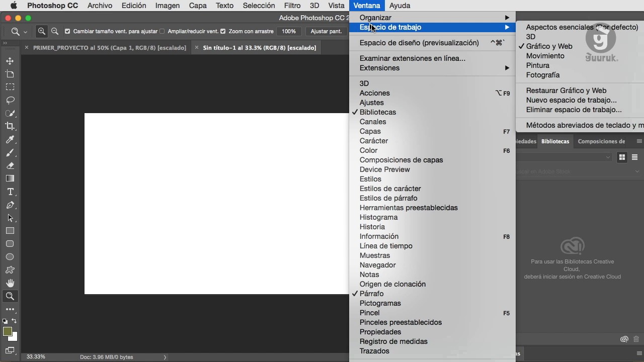Select the Pen tool
Screen dimensions: 644x362
tap(10, 205)
